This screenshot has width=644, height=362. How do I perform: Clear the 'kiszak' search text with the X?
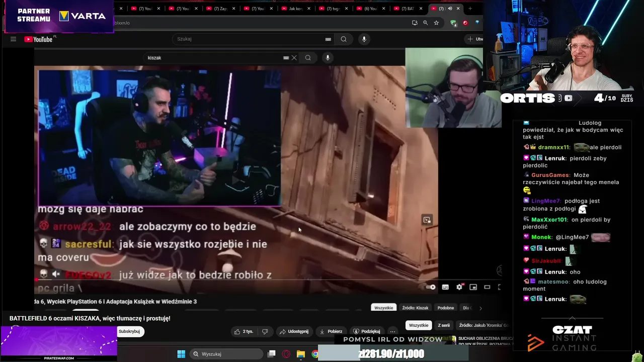(294, 58)
